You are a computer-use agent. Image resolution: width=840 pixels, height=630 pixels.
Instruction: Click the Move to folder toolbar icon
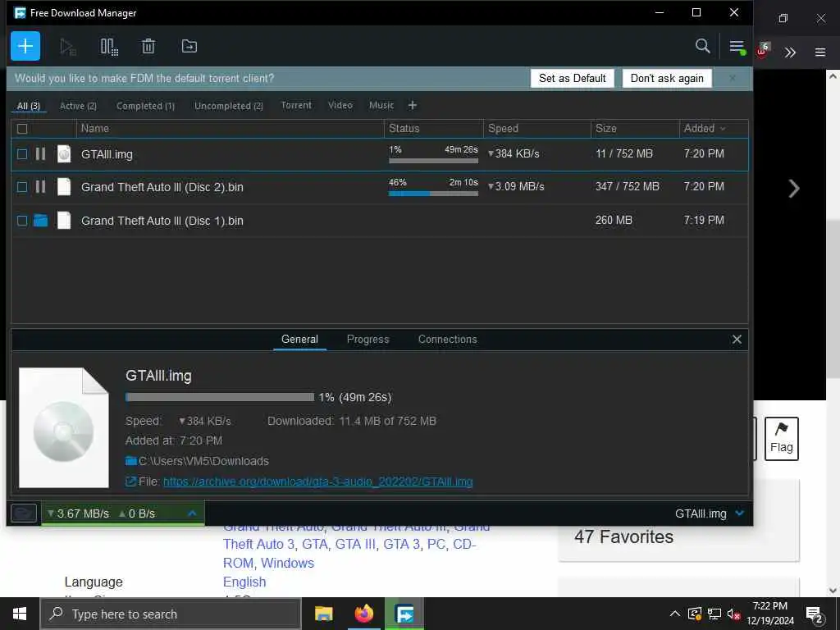tap(189, 47)
